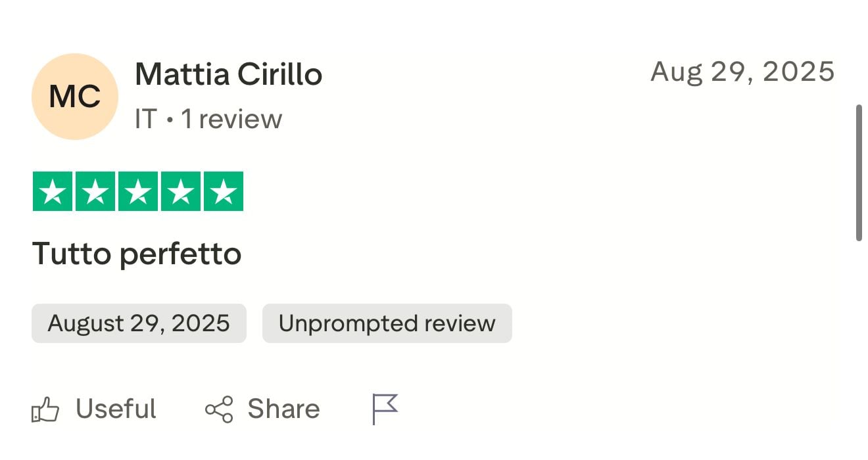Click the first green star
Screen dimensions: 868x460
pyautogui.click(x=53, y=192)
